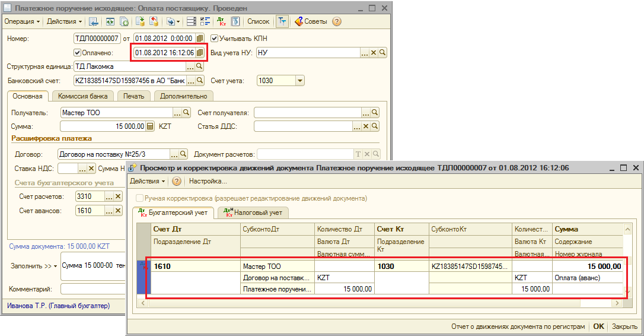Open the Операция dropdown menu

(22, 21)
